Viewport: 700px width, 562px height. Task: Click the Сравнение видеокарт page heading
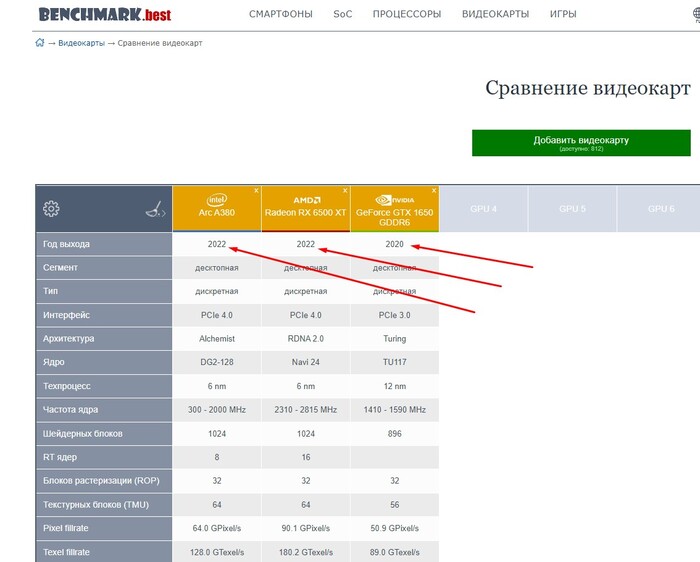pyautogui.click(x=588, y=88)
